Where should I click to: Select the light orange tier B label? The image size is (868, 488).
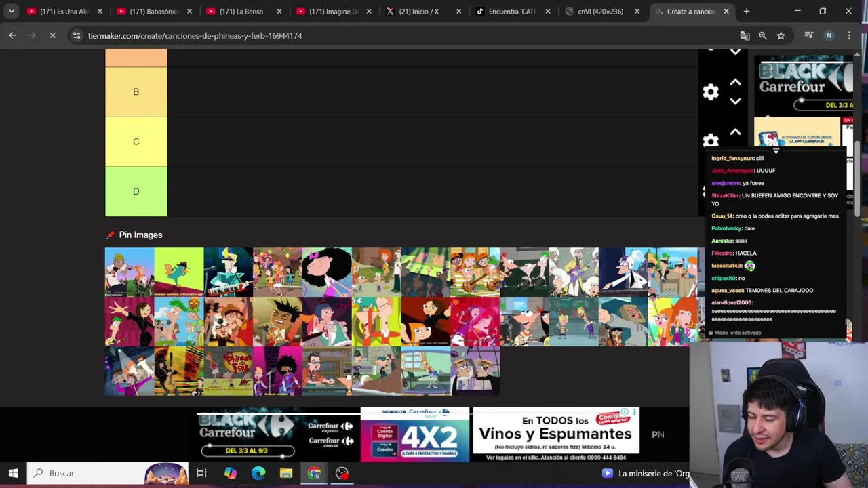(x=136, y=91)
